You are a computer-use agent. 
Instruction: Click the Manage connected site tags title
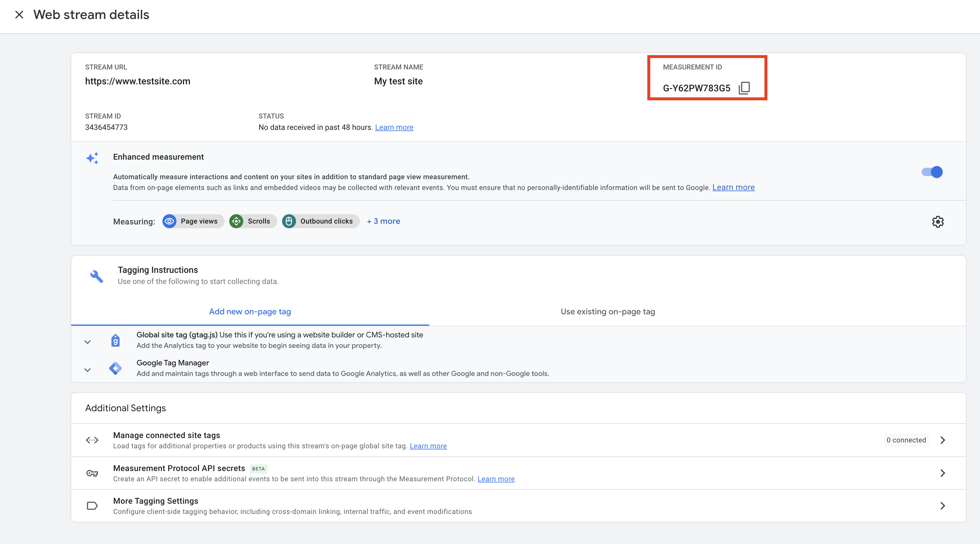coord(167,435)
